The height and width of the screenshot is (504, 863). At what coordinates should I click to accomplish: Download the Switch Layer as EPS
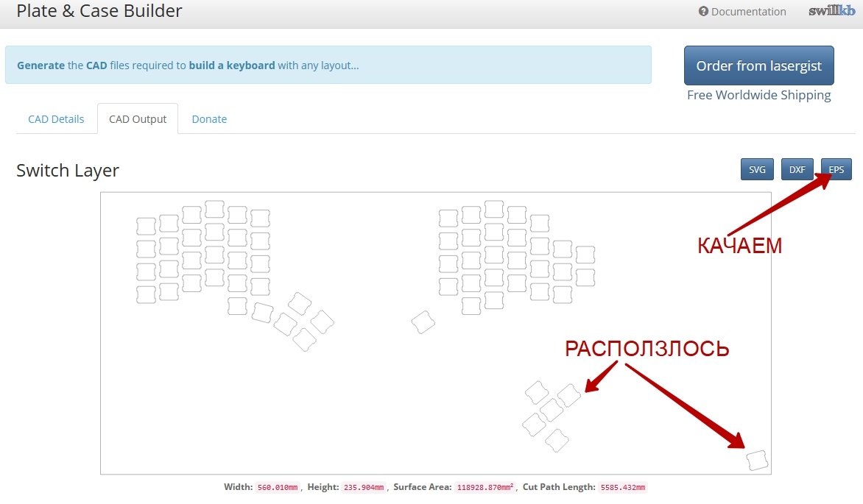[836, 169]
